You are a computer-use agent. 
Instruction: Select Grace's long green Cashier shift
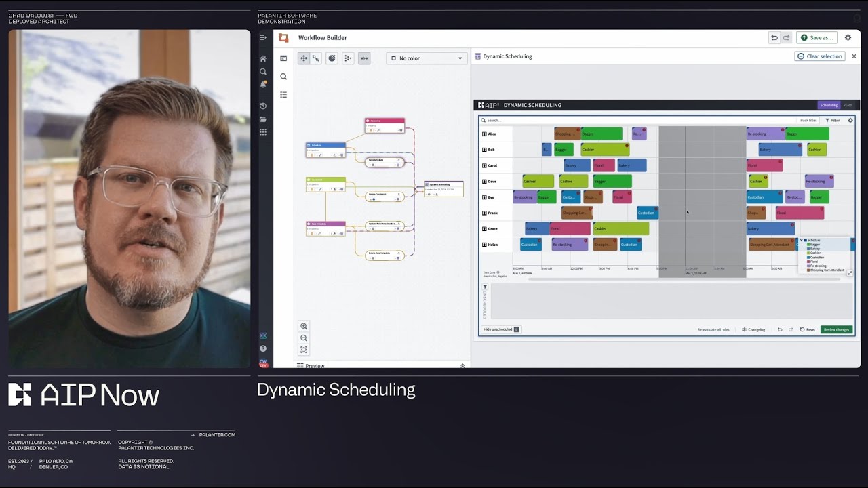[x=620, y=228]
